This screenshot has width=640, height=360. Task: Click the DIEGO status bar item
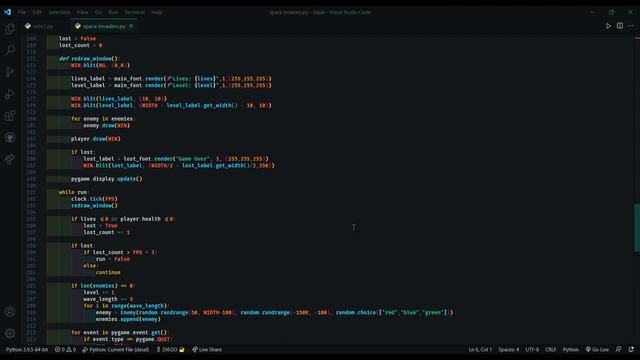(x=170, y=349)
